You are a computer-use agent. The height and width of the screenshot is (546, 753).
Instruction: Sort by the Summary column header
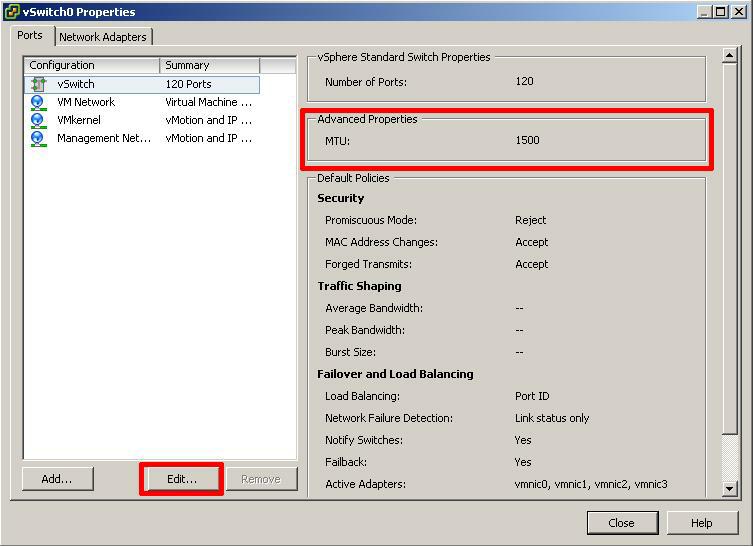coord(209,65)
